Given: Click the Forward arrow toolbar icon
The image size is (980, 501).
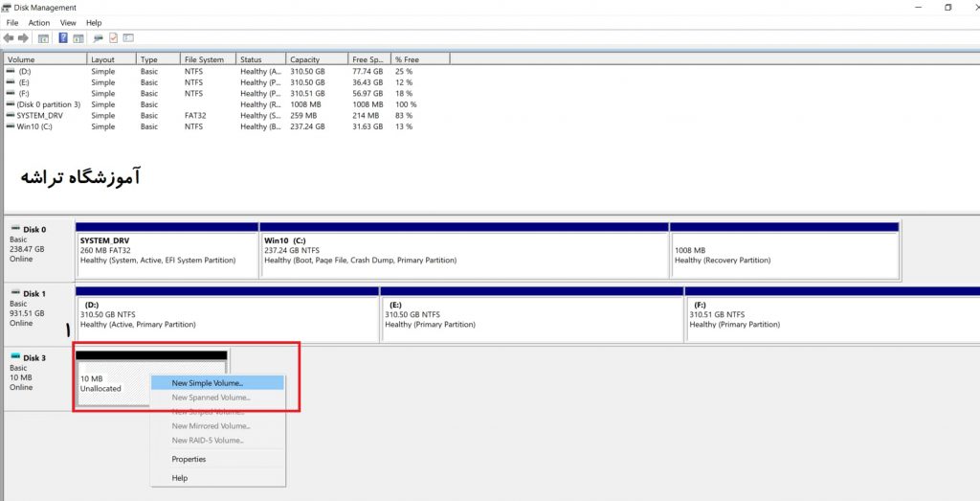Looking at the screenshot, I should (24, 38).
